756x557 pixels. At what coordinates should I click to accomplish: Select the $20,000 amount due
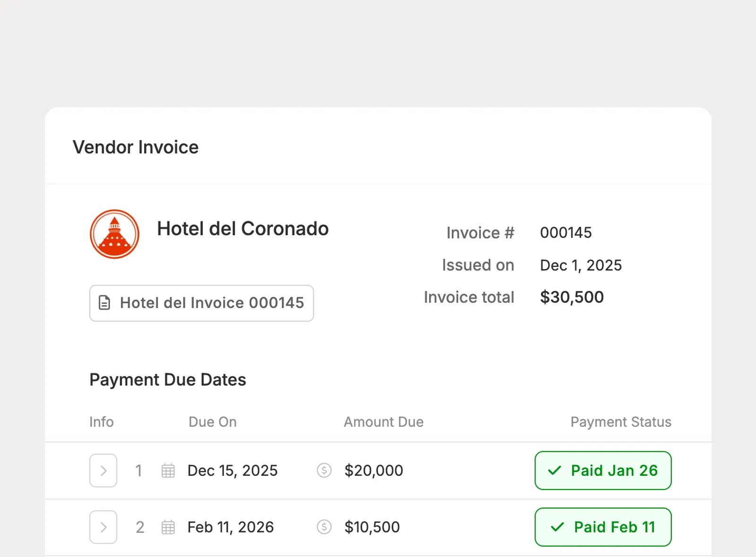374,471
